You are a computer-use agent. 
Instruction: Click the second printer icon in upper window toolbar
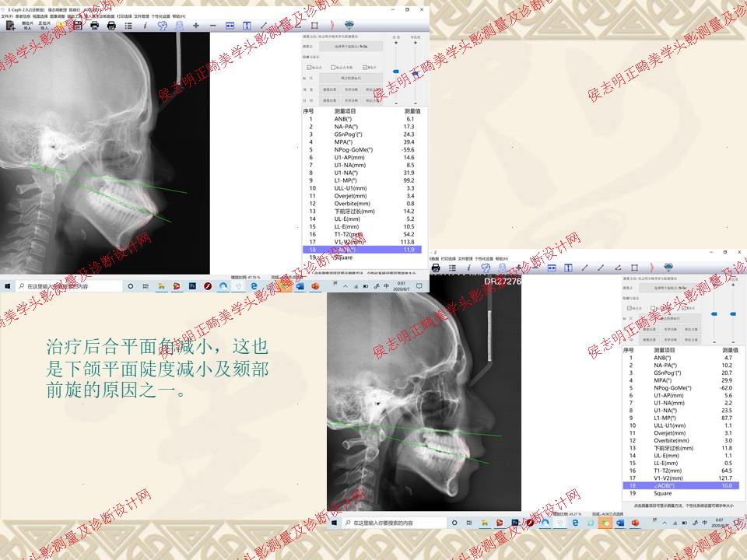pos(111,26)
